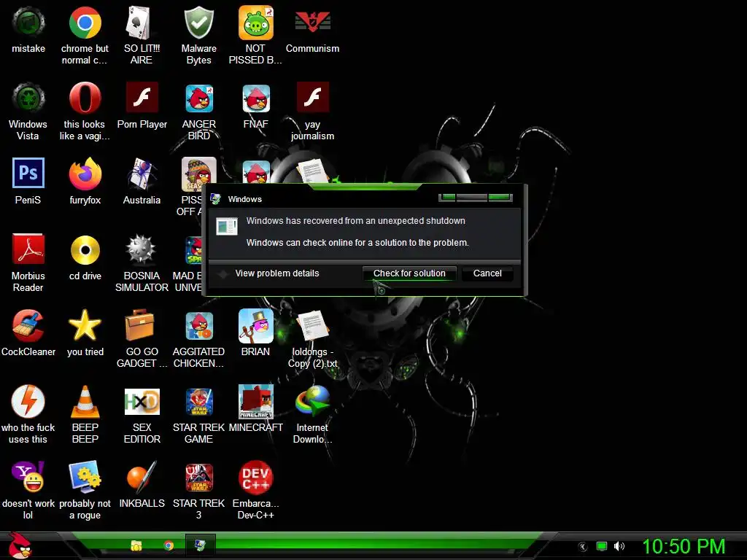This screenshot has width=747, height=560.
Task: Click the Windows dialog title bar icon
Action: [216, 199]
